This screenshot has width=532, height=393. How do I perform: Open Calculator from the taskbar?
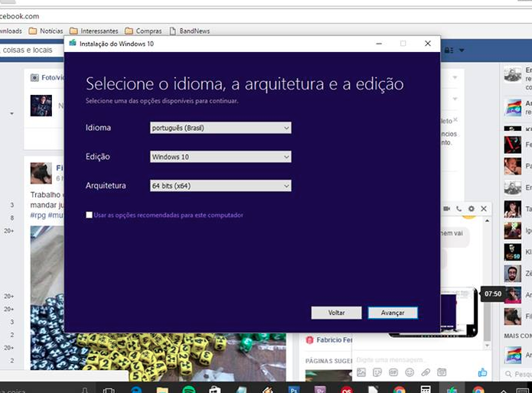tap(426, 389)
